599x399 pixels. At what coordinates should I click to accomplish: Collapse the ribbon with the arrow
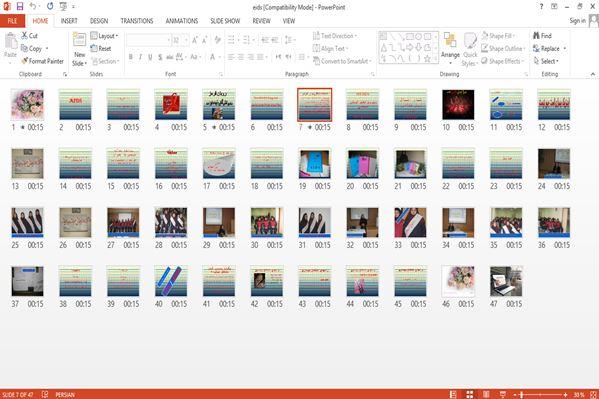[x=593, y=74]
